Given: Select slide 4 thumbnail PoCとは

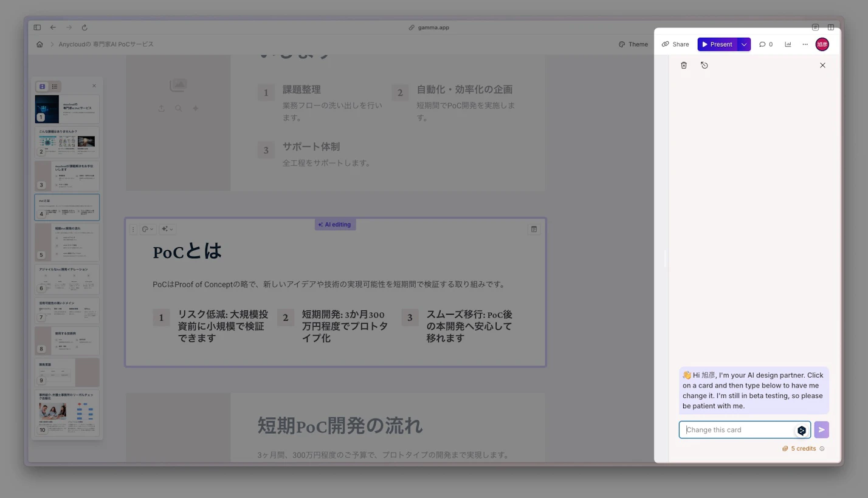Looking at the screenshot, I should coord(67,207).
